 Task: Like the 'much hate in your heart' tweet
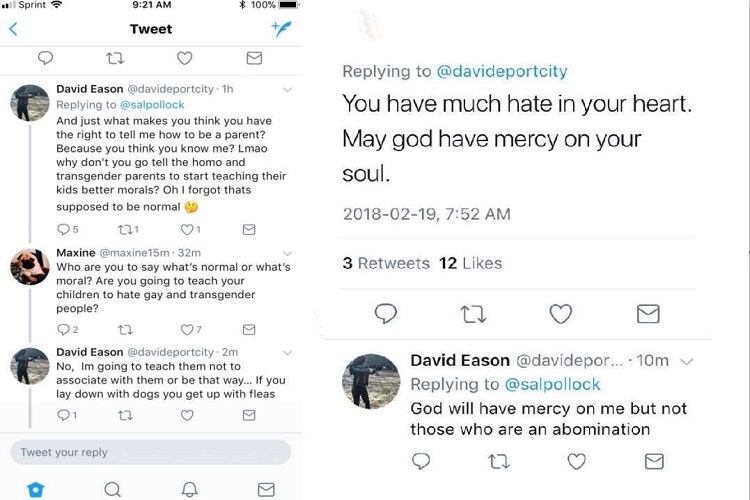pos(560,314)
